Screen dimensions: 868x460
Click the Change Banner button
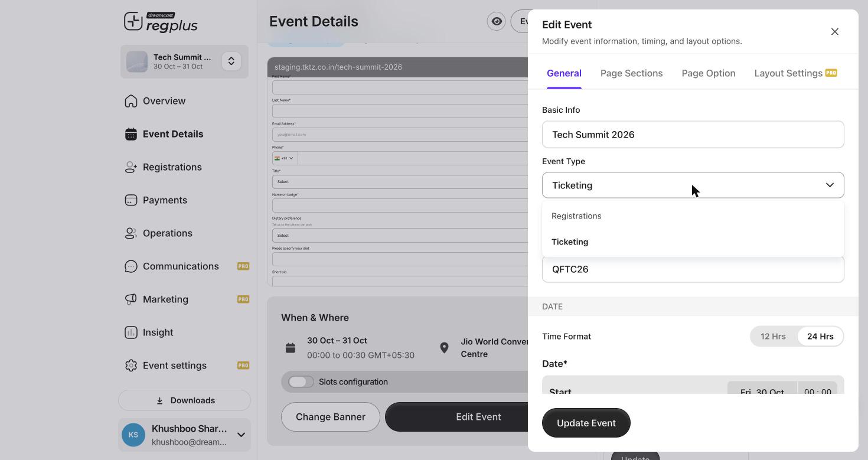pos(331,417)
